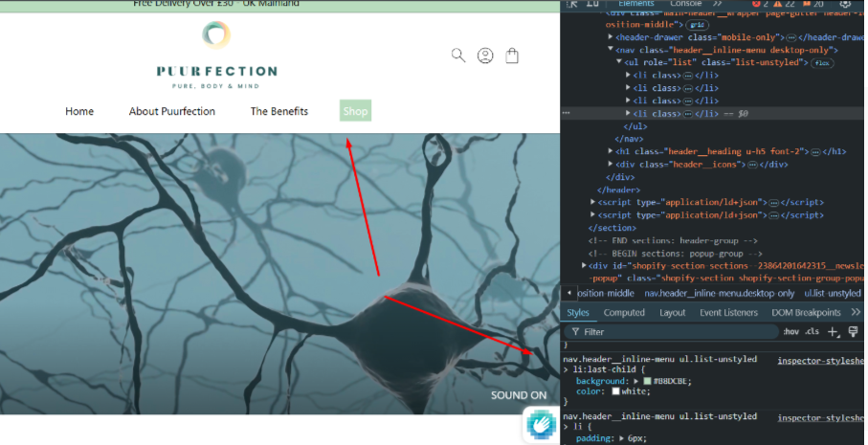Expand the selected li $0 node
868x445 pixels.
(x=629, y=113)
